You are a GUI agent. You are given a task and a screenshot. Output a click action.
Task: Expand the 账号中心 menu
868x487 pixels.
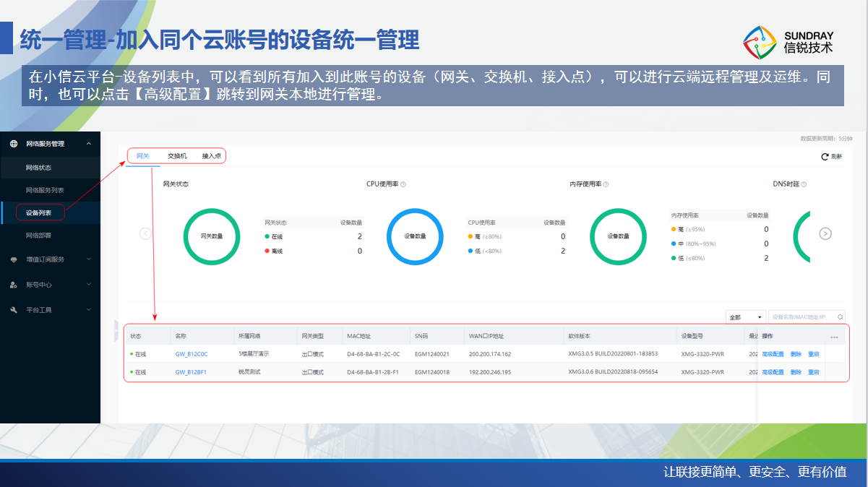click(x=88, y=285)
